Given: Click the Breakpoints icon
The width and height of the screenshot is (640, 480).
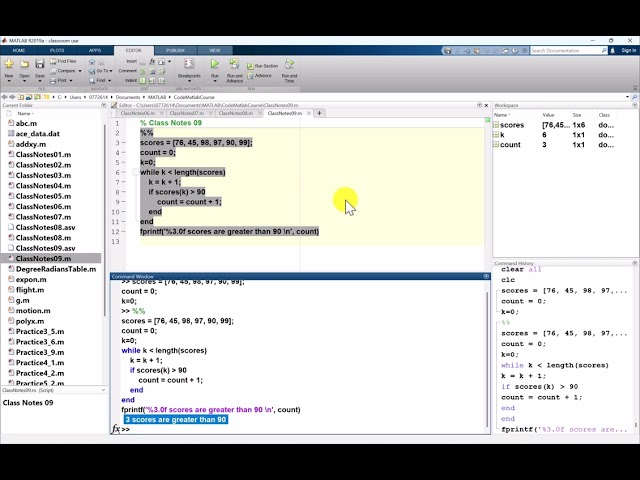Looking at the screenshot, I should pyautogui.click(x=189, y=64).
